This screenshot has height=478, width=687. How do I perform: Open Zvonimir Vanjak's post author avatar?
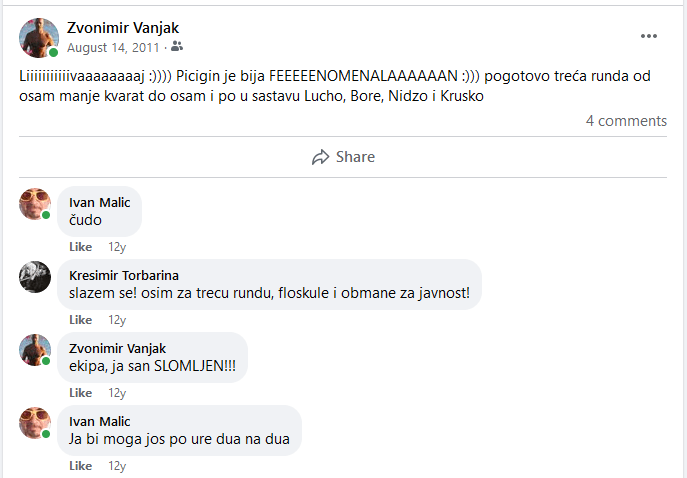(x=38, y=37)
